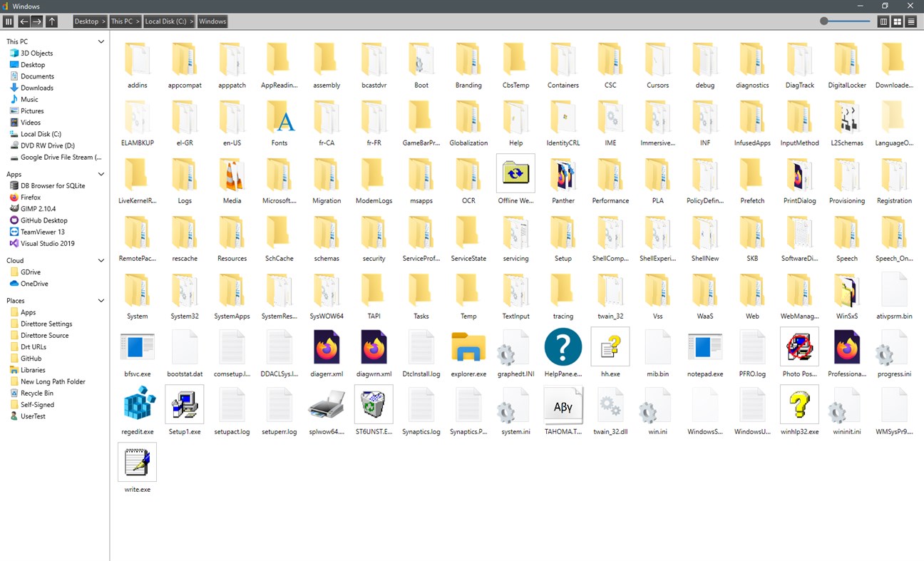
Task: Collapse the This PC section
Action: (x=101, y=41)
